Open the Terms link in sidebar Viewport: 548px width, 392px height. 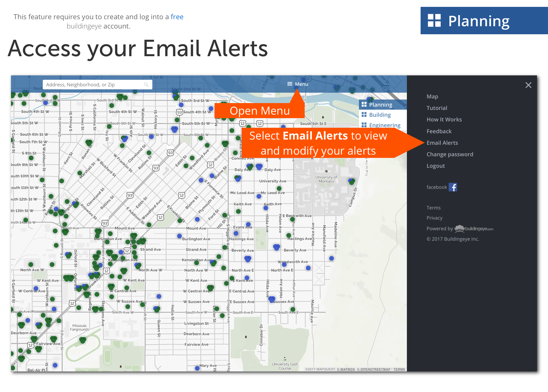coord(433,208)
